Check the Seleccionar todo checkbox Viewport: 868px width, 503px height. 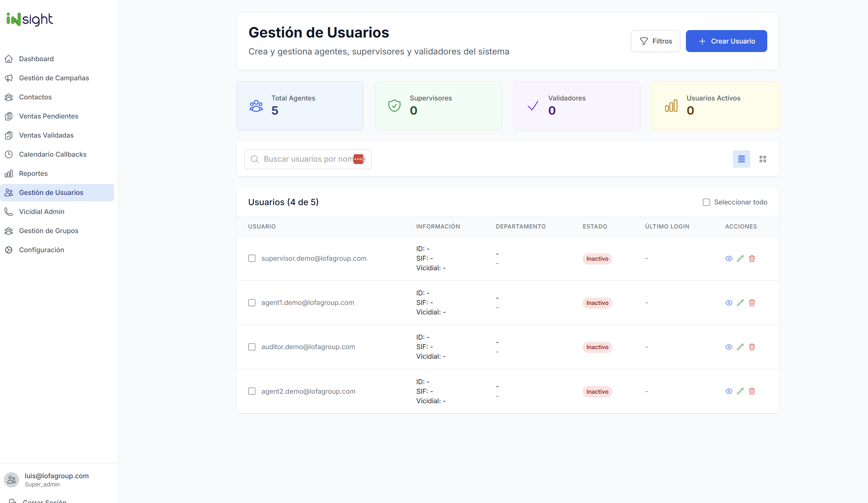pos(706,202)
